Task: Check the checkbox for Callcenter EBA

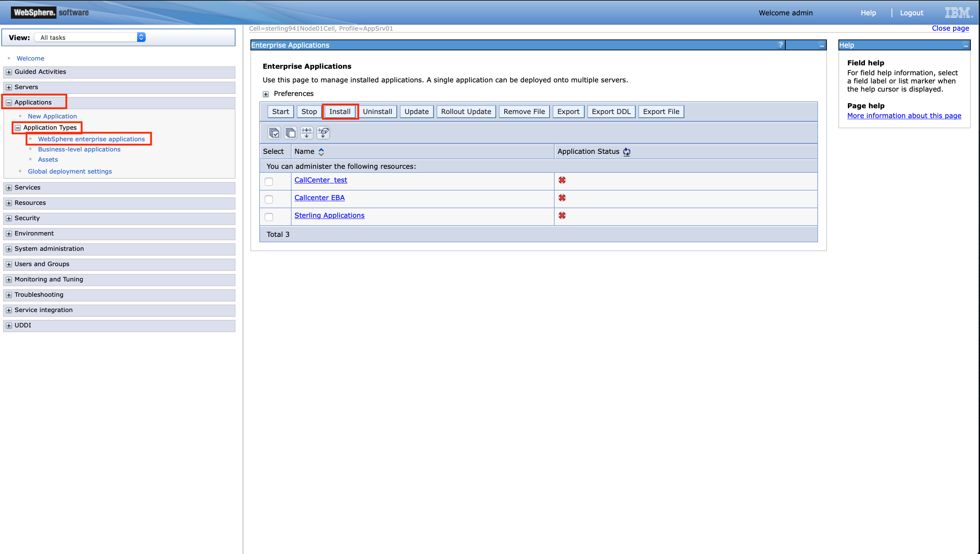Action: [269, 199]
